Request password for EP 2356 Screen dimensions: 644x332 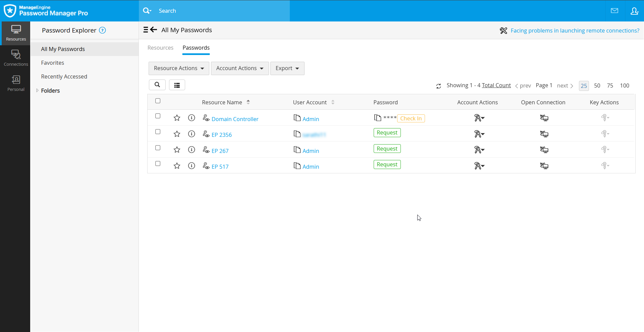click(387, 133)
